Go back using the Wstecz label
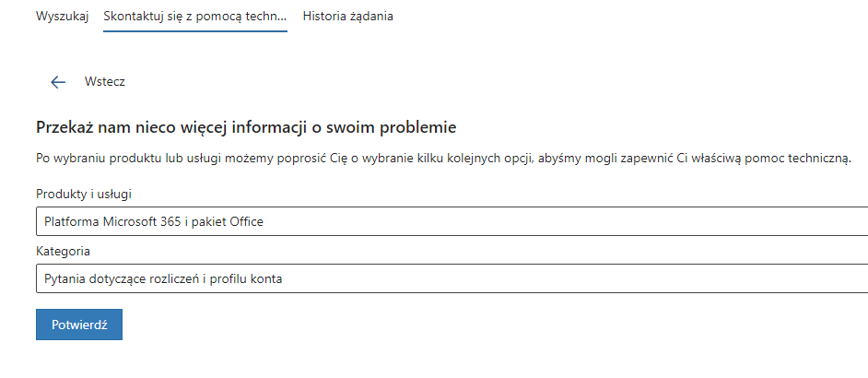 105,82
